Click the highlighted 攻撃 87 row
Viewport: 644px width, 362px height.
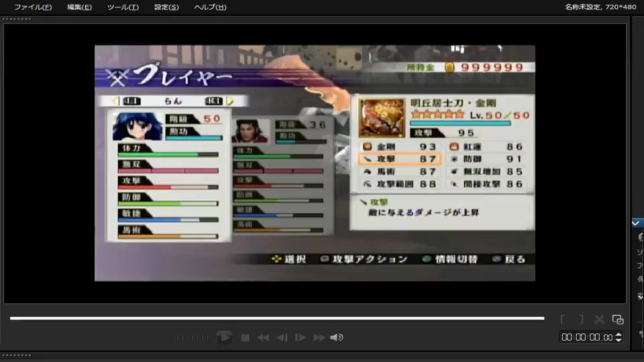tap(400, 159)
